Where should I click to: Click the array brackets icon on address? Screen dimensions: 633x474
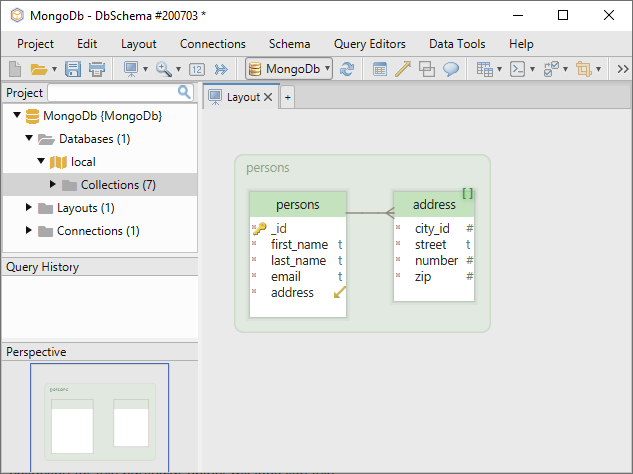[x=467, y=193]
